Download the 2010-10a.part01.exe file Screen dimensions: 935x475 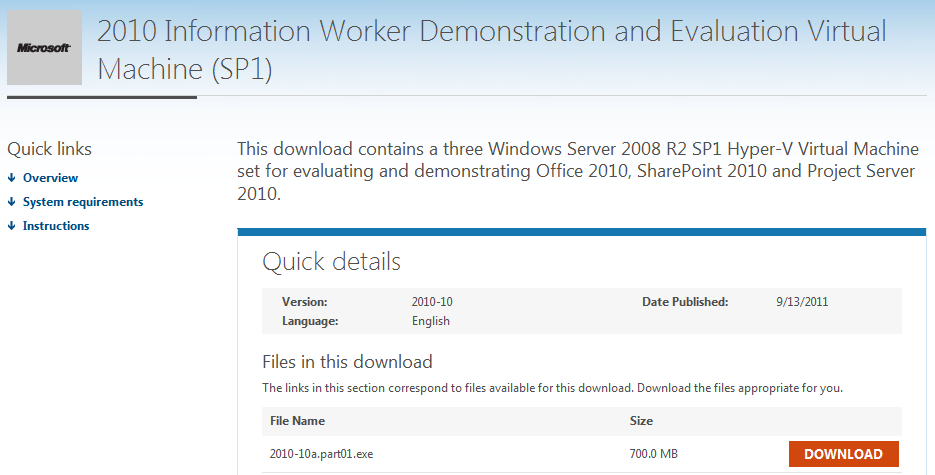[x=843, y=454]
